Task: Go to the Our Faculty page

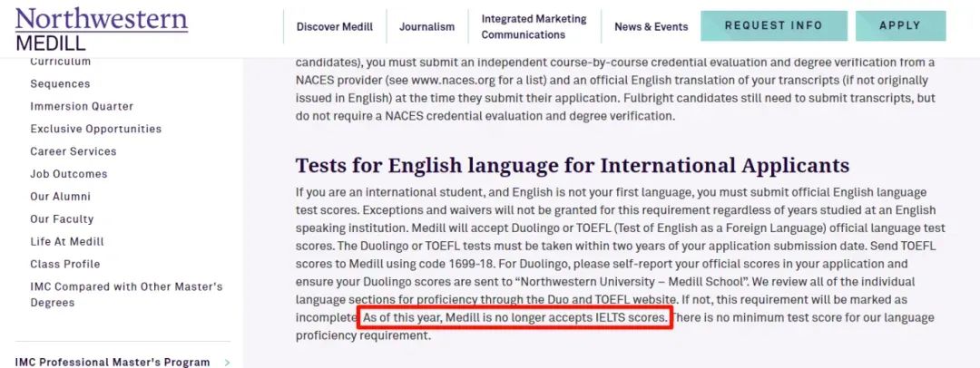Action: [61, 219]
